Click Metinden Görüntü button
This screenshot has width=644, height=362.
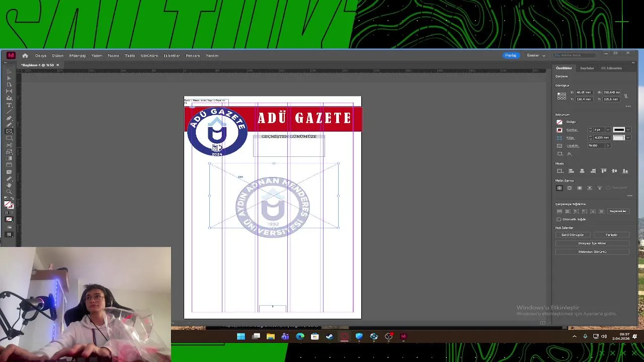pyautogui.click(x=592, y=251)
